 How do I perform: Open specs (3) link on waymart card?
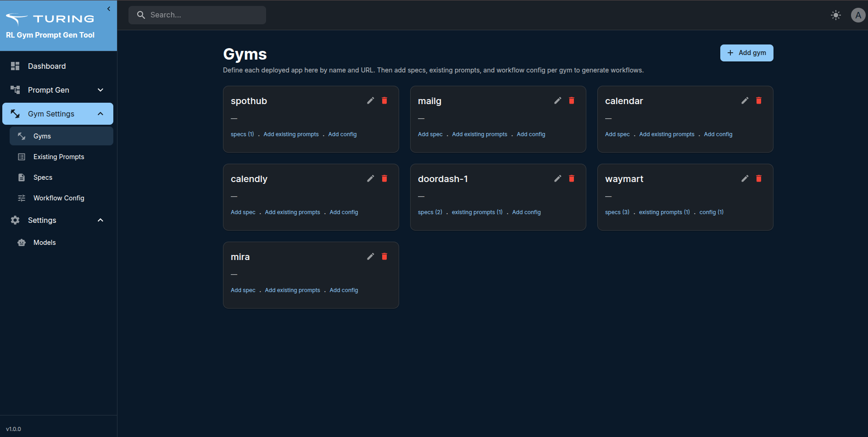tap(617, 212)
